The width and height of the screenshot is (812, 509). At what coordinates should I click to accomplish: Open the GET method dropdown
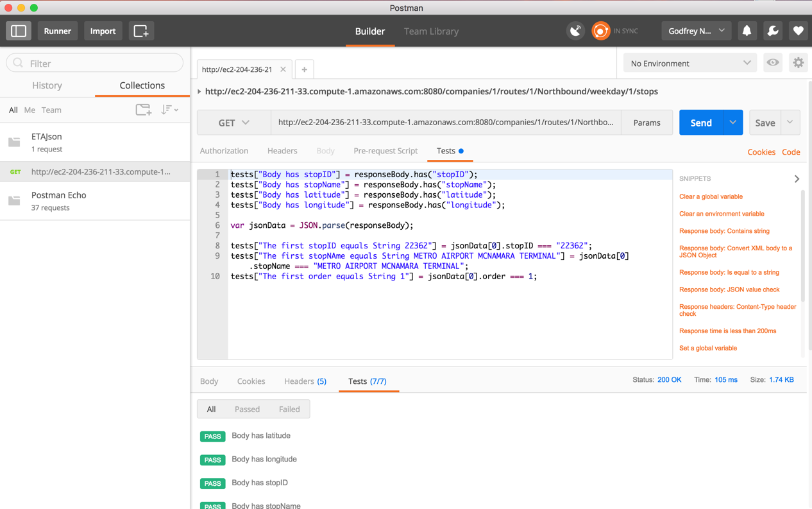point(233,123)
